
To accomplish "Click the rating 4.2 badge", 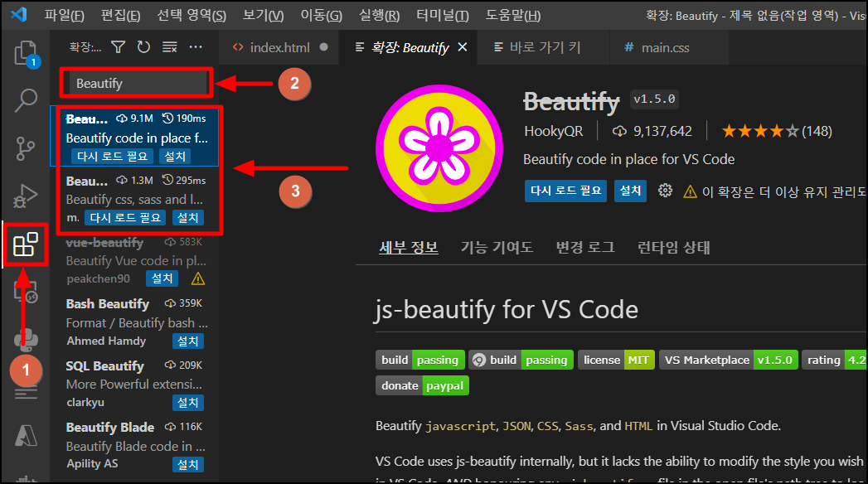I will point(835,360).
